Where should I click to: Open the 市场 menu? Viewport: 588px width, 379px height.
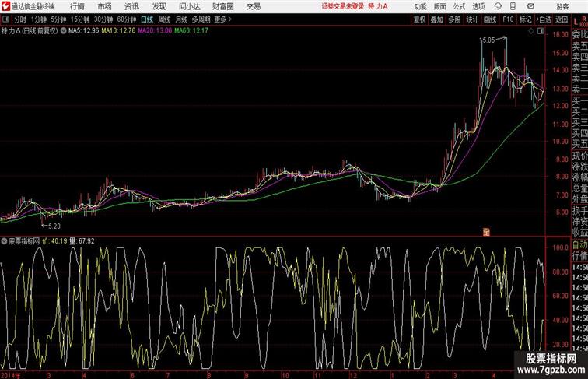click(105, 6)
